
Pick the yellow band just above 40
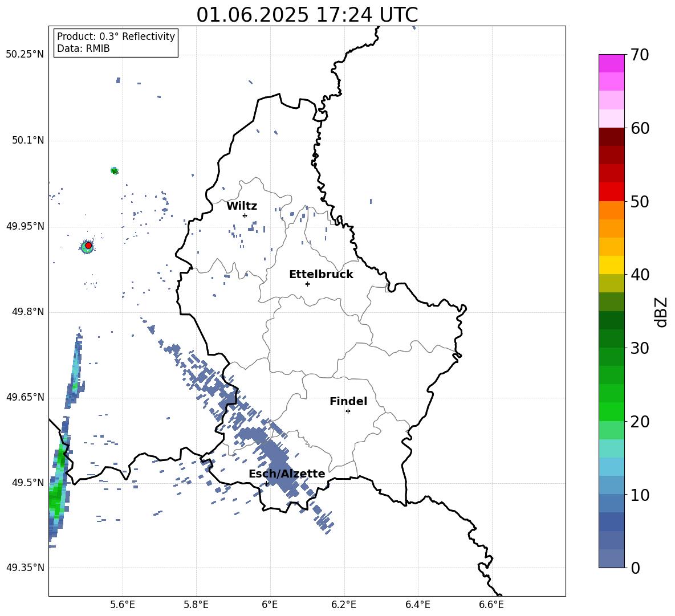(611, 265)
